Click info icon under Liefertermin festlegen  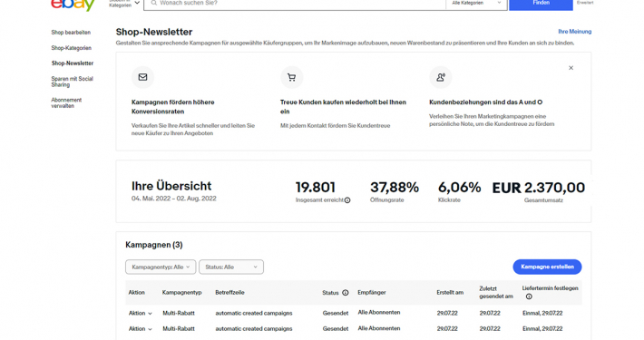(529, 296)
